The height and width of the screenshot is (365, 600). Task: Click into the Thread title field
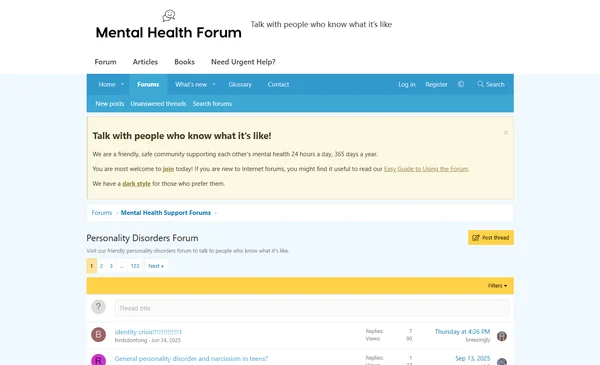[x=312, y=308]
